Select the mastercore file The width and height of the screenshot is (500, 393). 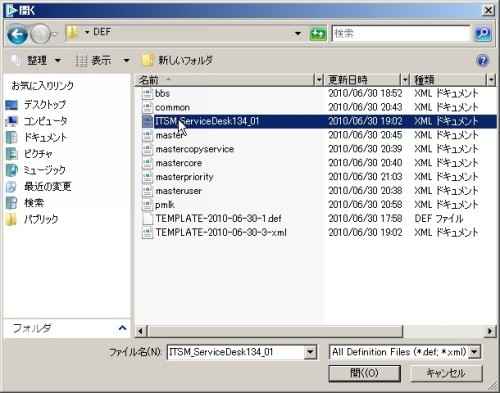click(179, 163)
